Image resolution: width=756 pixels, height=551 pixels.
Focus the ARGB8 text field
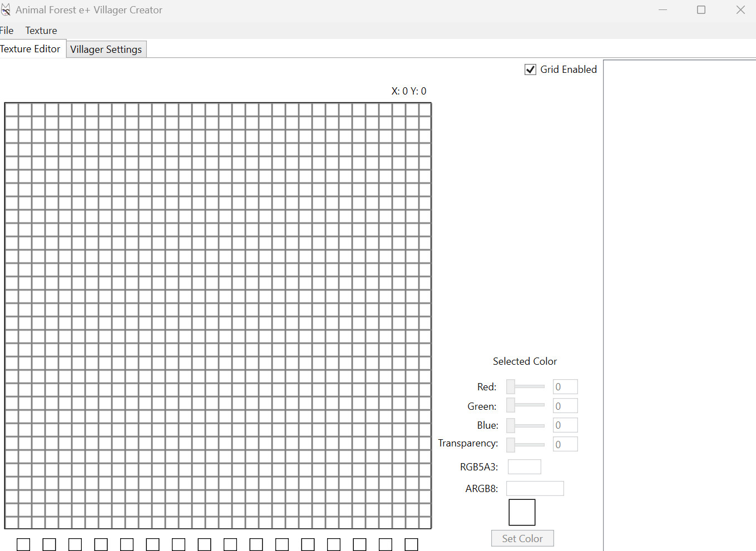click(535, 489)
